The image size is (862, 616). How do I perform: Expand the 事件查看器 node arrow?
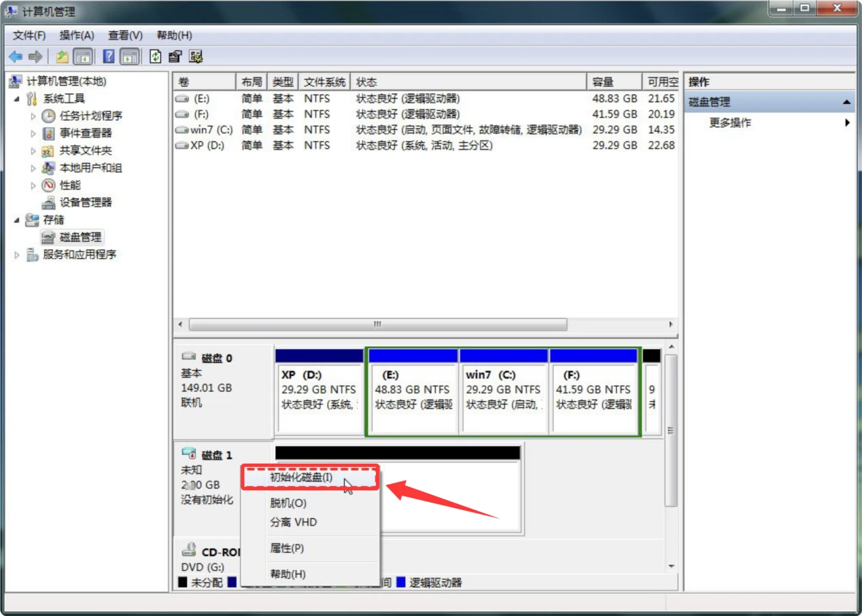point(33,133)
